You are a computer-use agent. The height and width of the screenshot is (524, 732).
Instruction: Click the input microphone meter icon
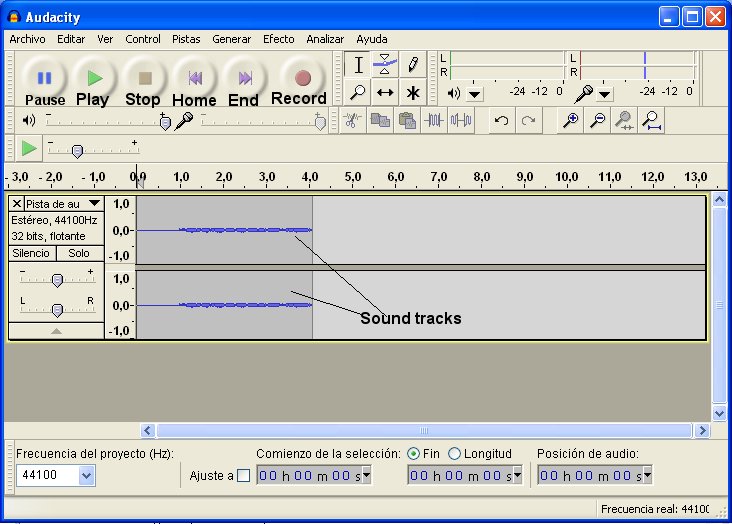tap(584, 94)
